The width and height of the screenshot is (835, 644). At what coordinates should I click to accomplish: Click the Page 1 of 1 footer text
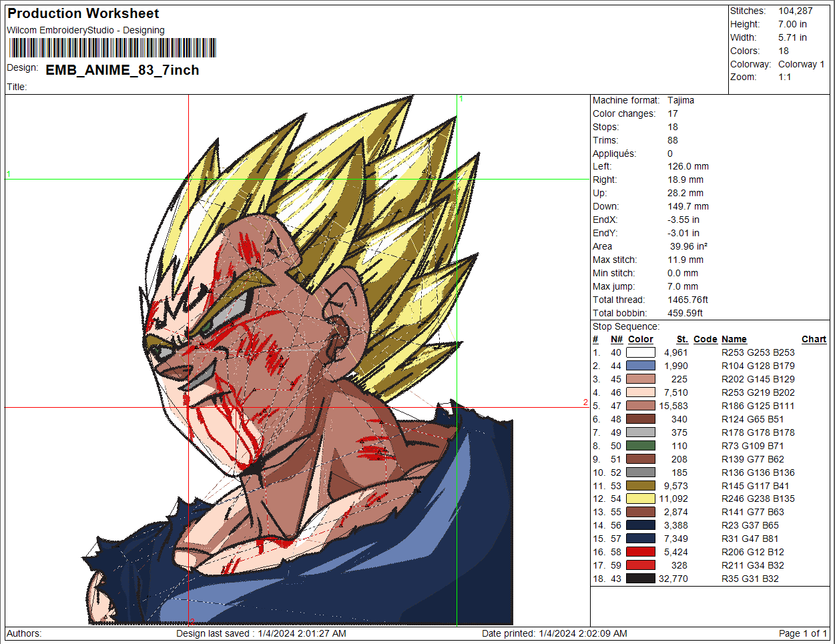pos(802,633)
